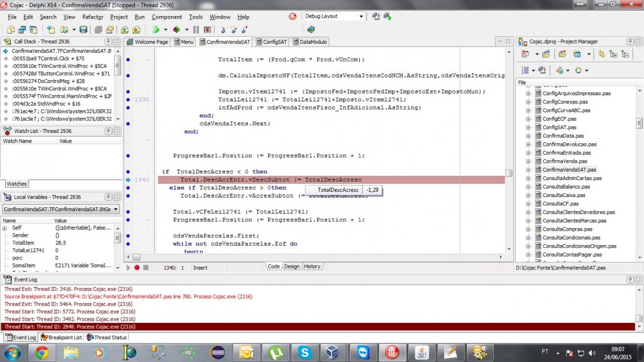This screenshot has height=362, width=644.
Task: Click Project Manager Sync swap-arrows icon
Action: tap(601, 54)
